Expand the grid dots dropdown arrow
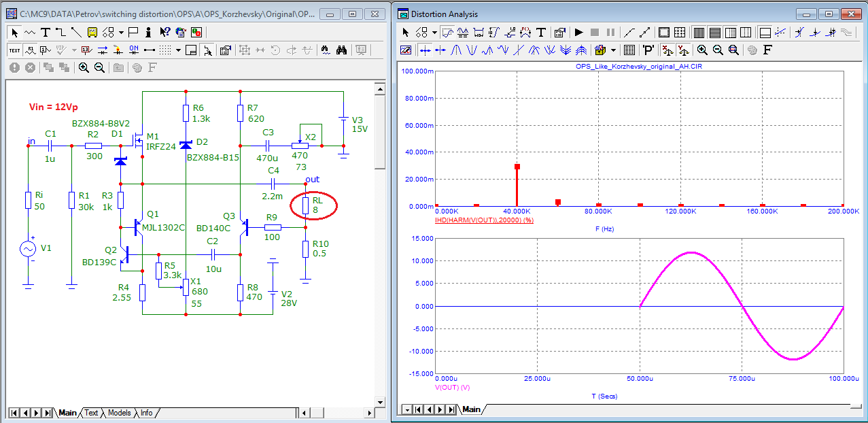This screenshot has height=423, width=868. tap(178, 50)
